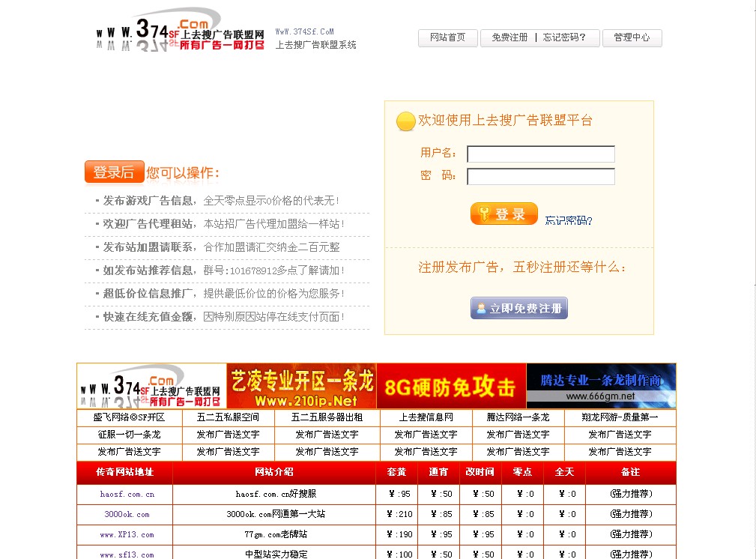Open the 管理中心 management center
This screenshot has width=756, height=559.
point(632,37)
